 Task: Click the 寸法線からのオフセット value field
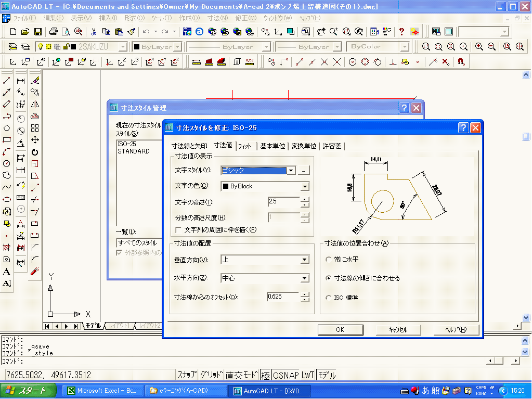283,297
